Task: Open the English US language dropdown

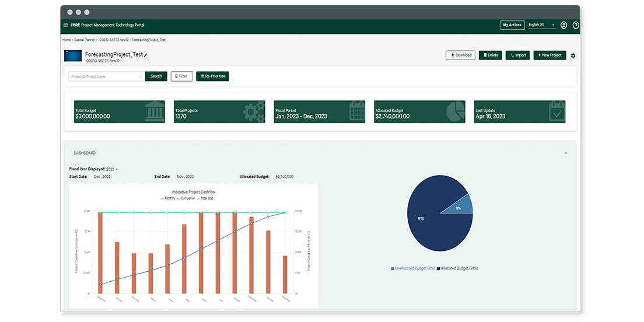Action: click(x=541, y=25)
